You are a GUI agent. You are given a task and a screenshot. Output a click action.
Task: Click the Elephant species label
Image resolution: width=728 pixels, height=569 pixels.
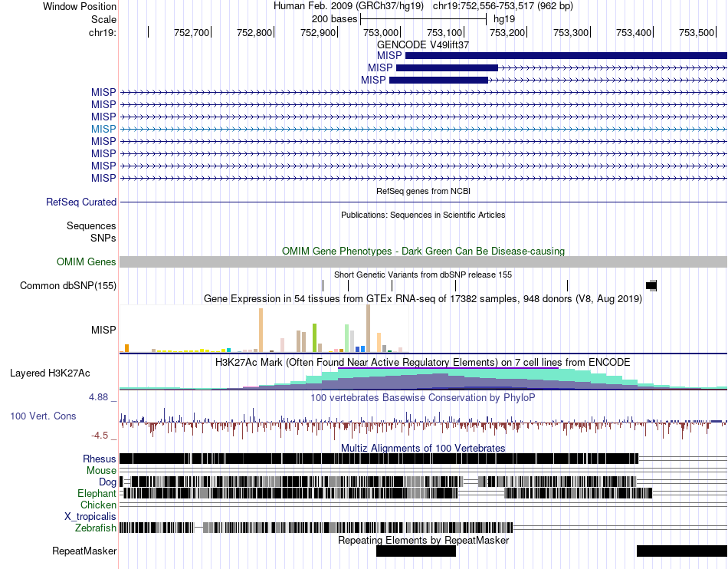pos(97,494)
